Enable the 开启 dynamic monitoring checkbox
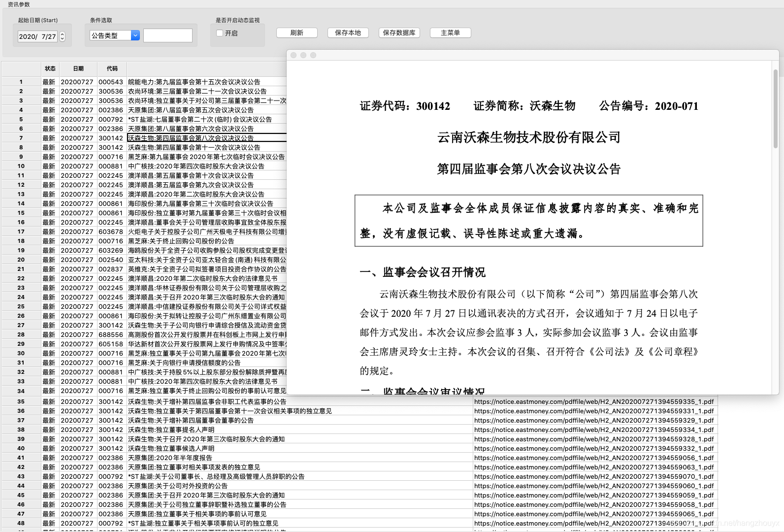This screenshot has width=784, height=532. click(x=220, y=33)
